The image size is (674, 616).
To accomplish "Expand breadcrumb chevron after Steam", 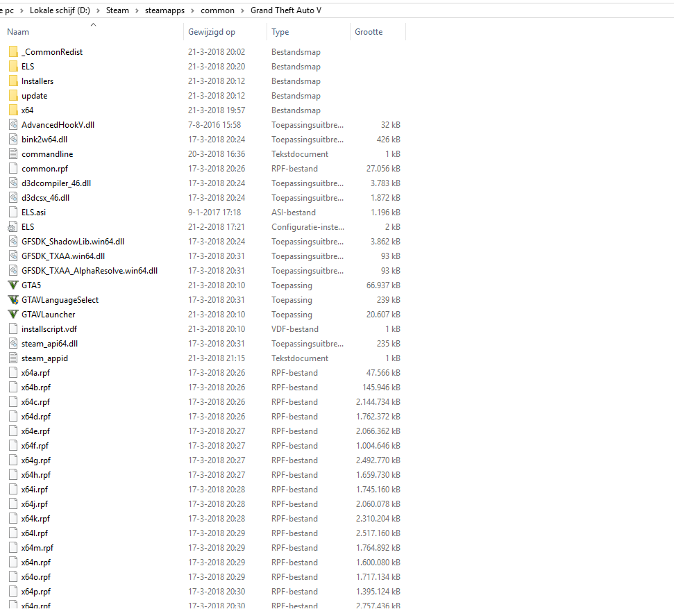I will coord(137,10).
